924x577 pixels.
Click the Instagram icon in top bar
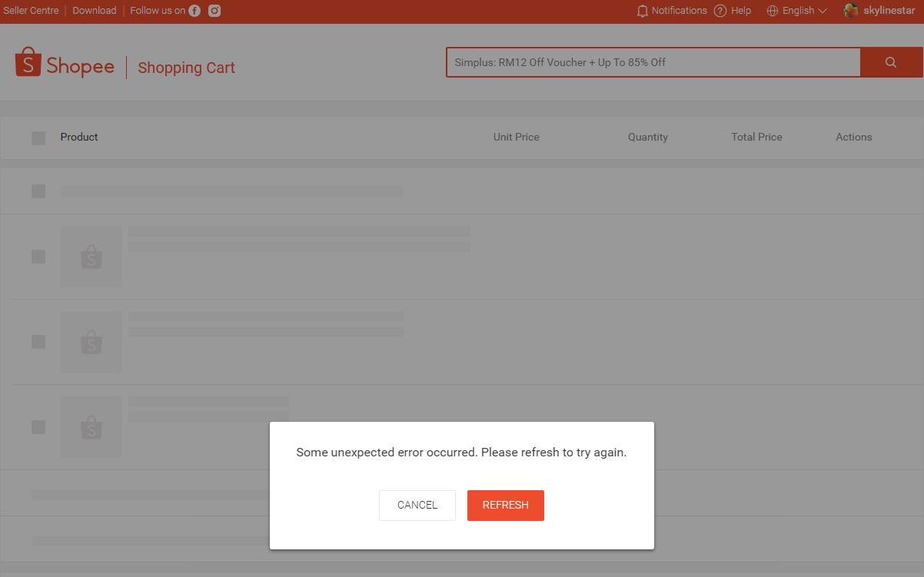(x=215, y=11)
